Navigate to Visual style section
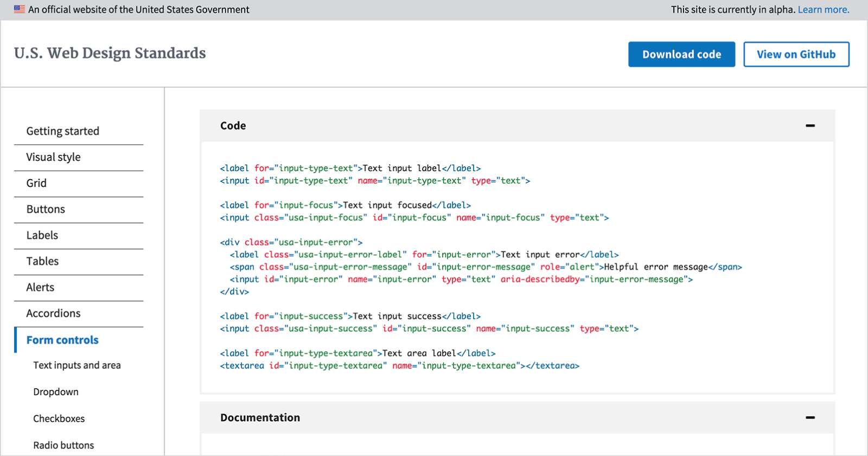This screenshot has width=868, height=456. (53, 157)
